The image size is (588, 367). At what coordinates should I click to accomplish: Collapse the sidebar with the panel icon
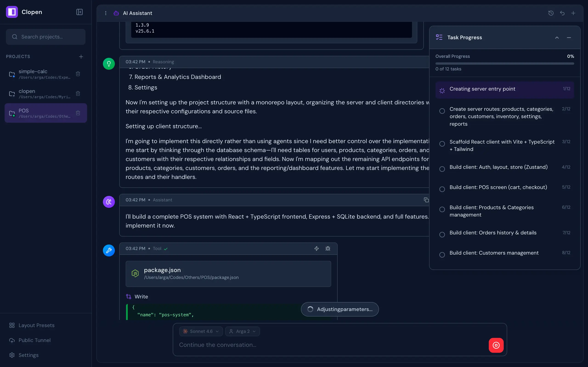[x=79, y=12]
